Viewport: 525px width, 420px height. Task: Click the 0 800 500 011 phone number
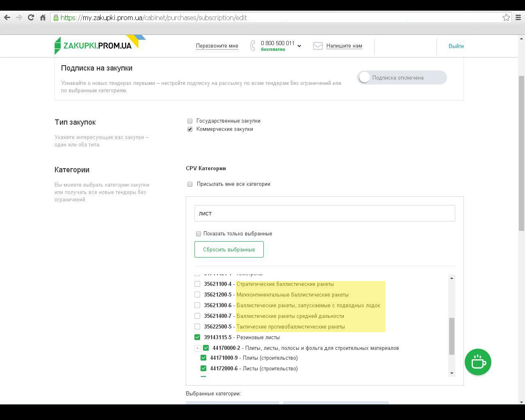click(278, 43)
